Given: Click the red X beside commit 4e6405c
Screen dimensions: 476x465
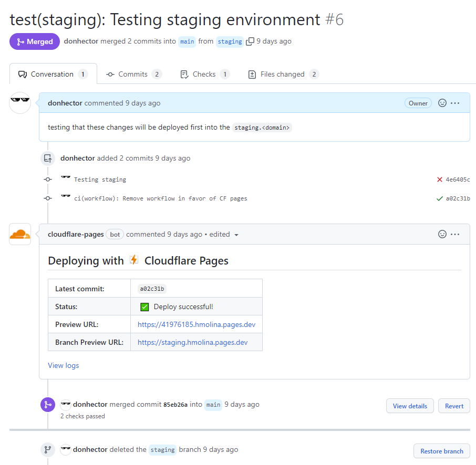Looking at the screenshot, I should [439, 179].
